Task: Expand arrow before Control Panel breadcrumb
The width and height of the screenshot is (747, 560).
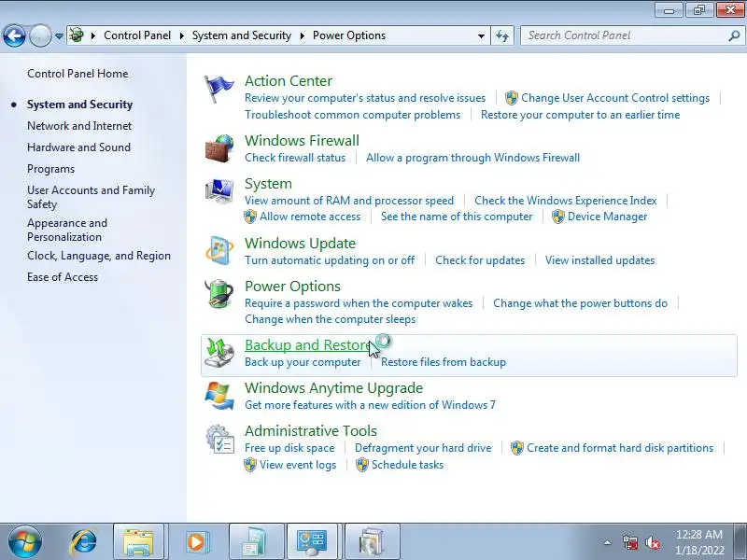Action: 92,35
